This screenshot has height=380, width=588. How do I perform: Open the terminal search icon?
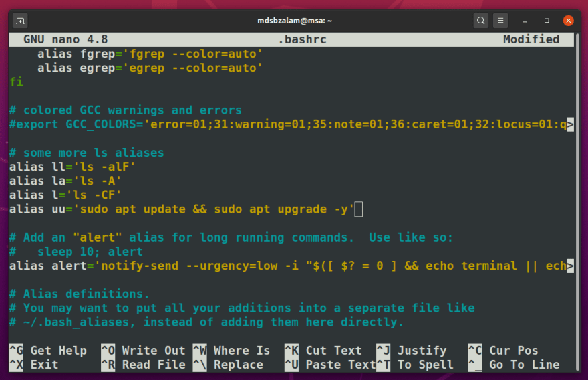click(x=480, y=21)
